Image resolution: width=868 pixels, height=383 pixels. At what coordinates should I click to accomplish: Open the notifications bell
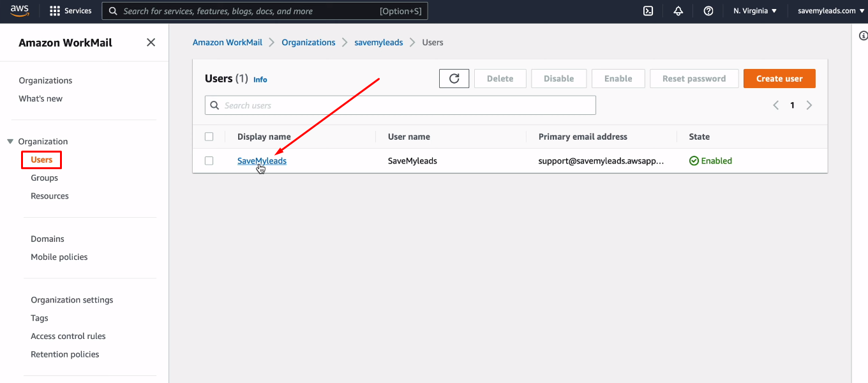678,11
